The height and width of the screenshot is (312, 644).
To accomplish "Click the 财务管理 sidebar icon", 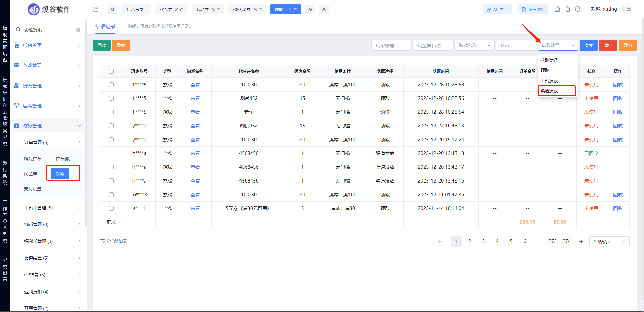I will pos(17,126).
